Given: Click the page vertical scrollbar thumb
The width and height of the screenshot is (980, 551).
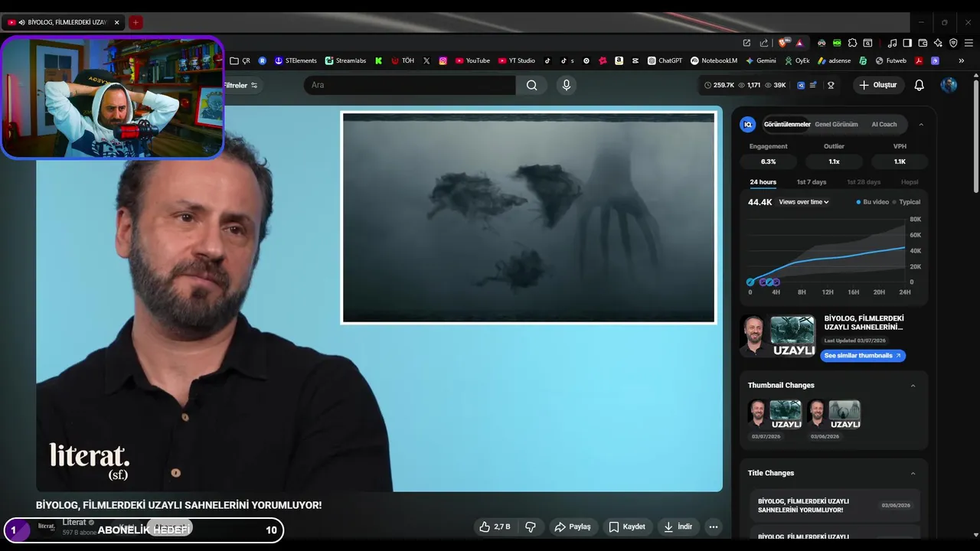Looking at the screenshot, I should click(x=975, y=138).
